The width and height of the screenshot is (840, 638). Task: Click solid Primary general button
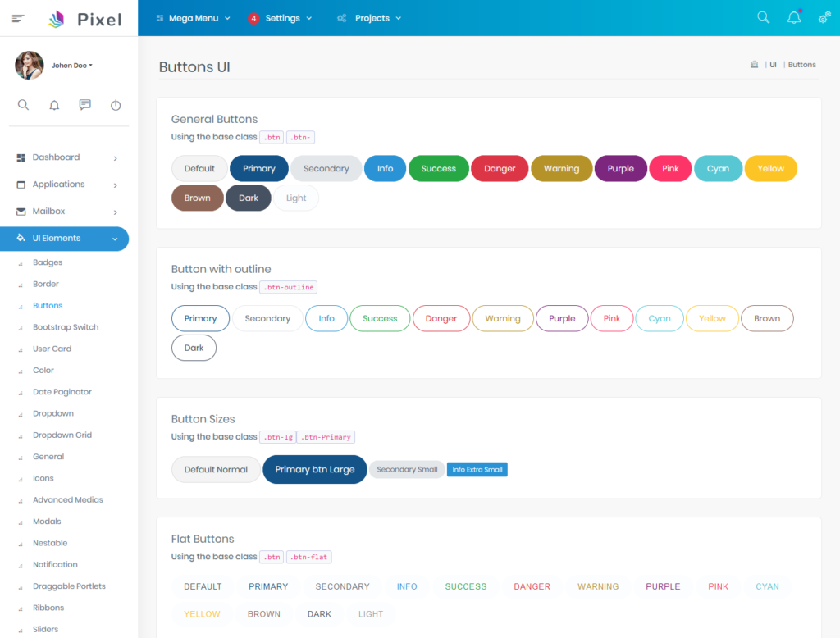point(258,169)
